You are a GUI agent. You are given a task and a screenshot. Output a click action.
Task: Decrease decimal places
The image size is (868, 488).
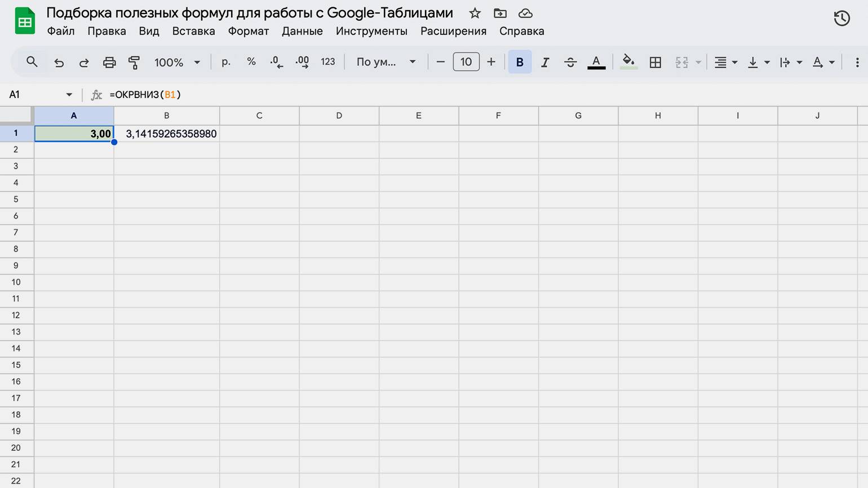276,62
